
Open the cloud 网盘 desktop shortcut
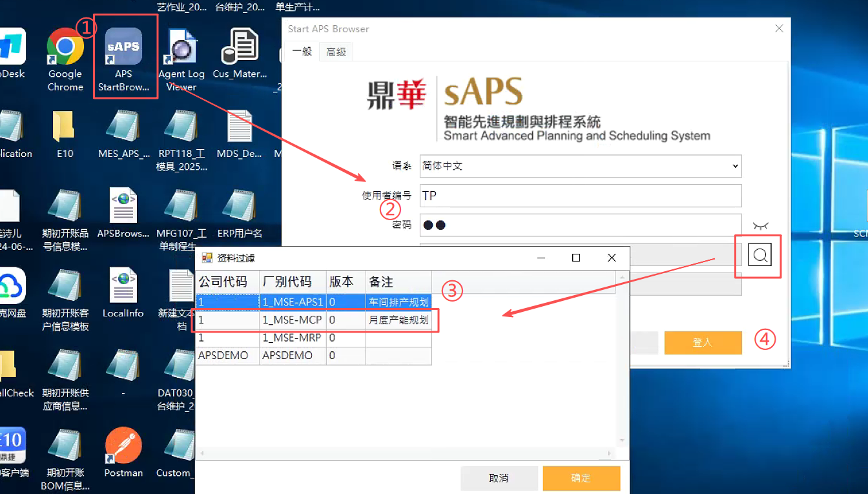coord(12,294)
